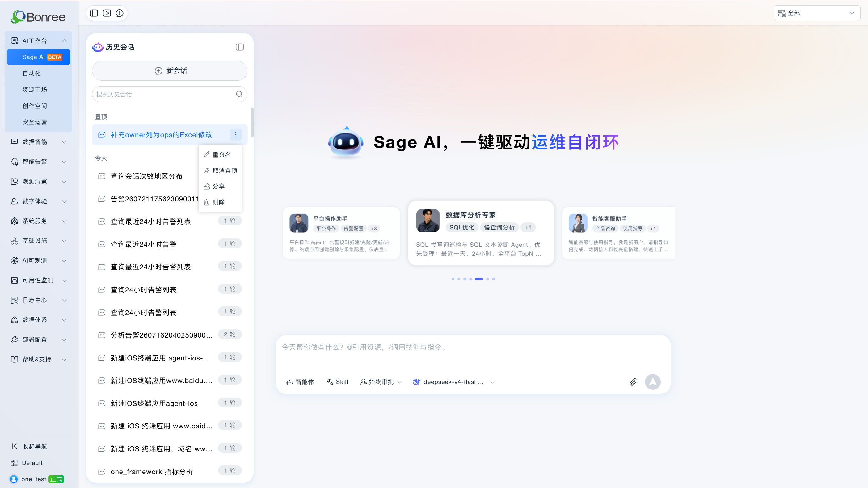868x488 pixels.
Task: Open the 全部 dropdown at top right
Action: (x=816, y=13)
